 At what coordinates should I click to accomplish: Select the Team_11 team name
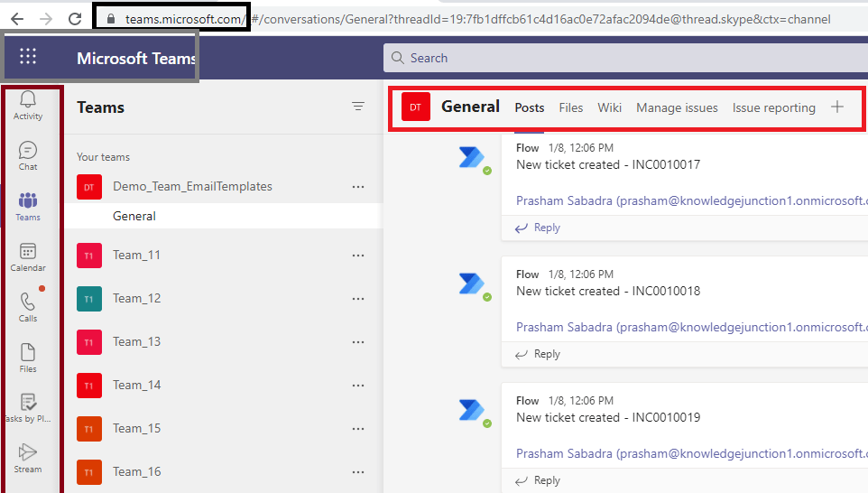137,256
